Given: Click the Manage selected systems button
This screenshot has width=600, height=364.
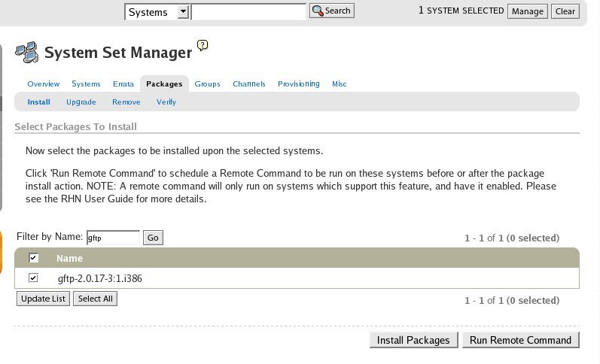Looking at the screenshot, I should [x=527, y=11].
